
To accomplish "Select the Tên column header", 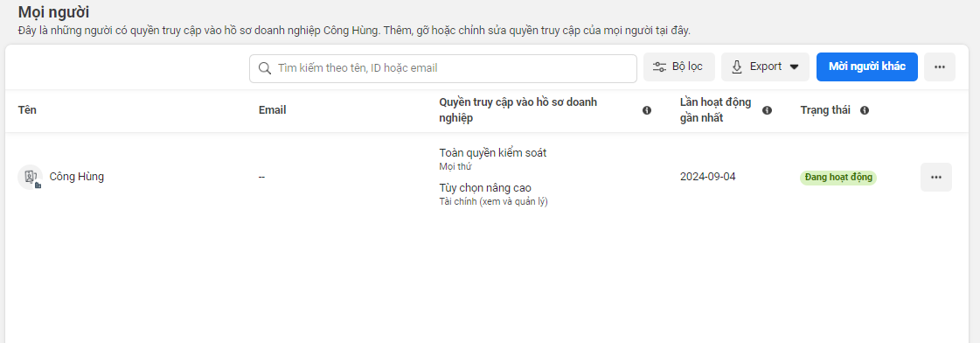I will [x=27, y=110].
